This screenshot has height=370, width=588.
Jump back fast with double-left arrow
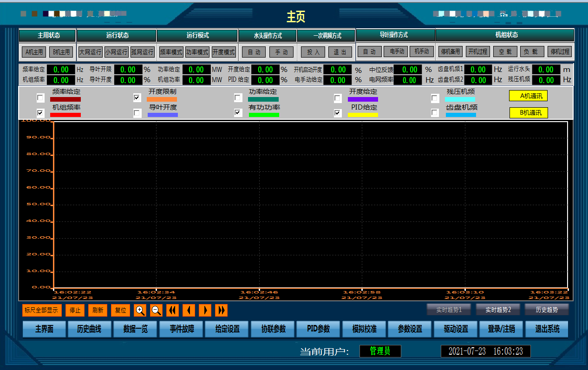point(172,310)
